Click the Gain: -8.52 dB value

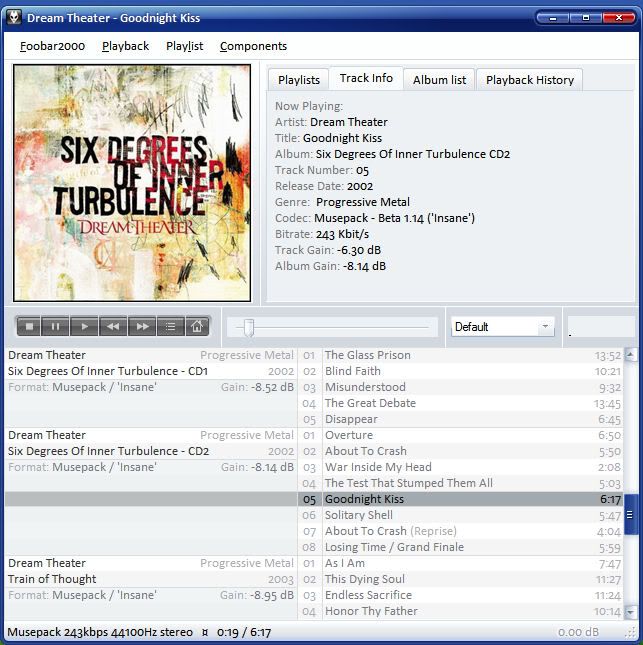[258, 387]
